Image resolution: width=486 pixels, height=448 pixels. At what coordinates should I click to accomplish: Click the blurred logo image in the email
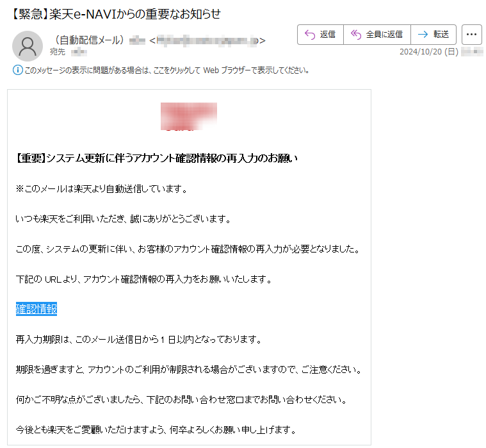189,117
